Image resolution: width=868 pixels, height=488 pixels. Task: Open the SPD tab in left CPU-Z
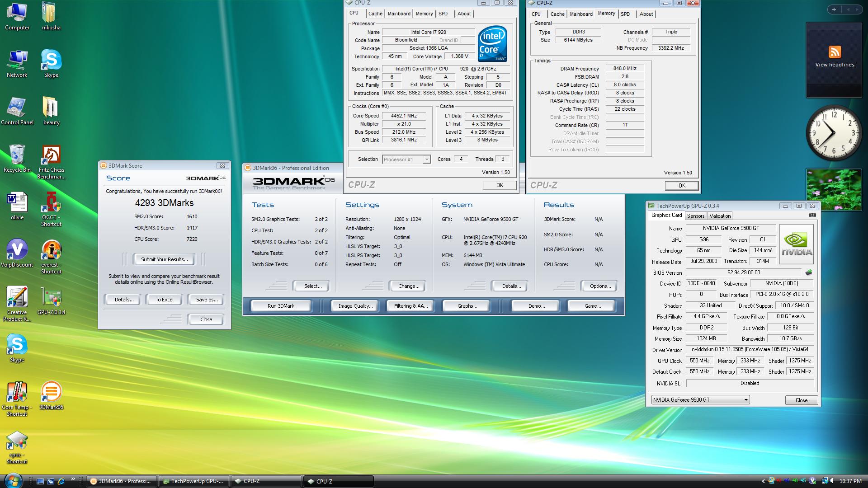click(x=443, y=14)
